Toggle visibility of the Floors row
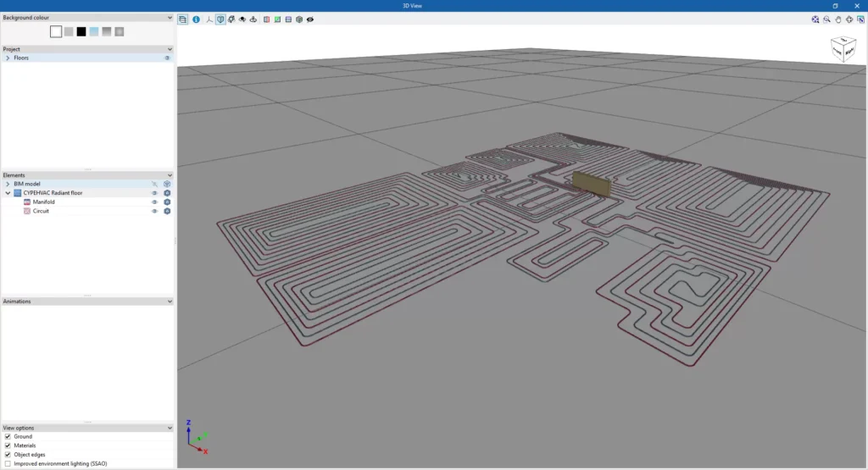Screen dimensions: 868x470 pos(167,58)
